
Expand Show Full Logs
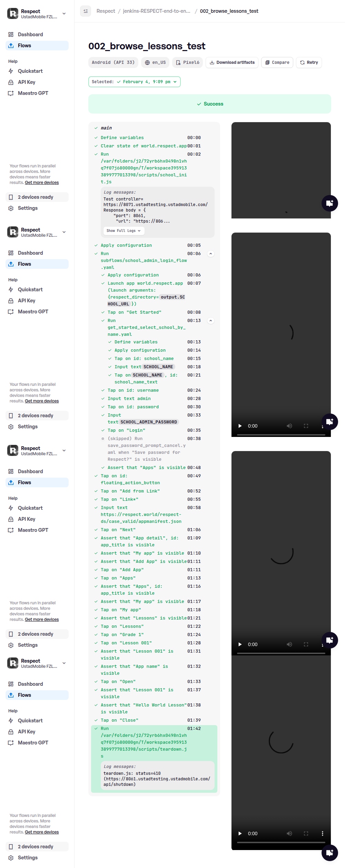[x=124, y=231]
